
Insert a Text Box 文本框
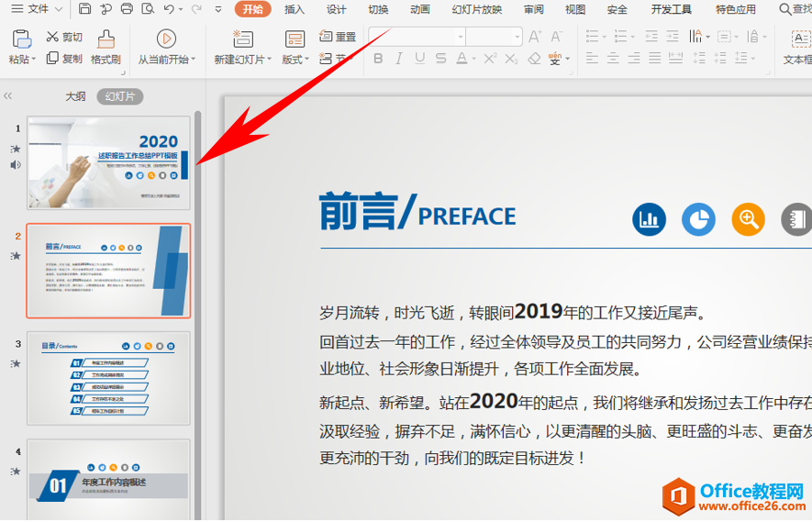798,47
